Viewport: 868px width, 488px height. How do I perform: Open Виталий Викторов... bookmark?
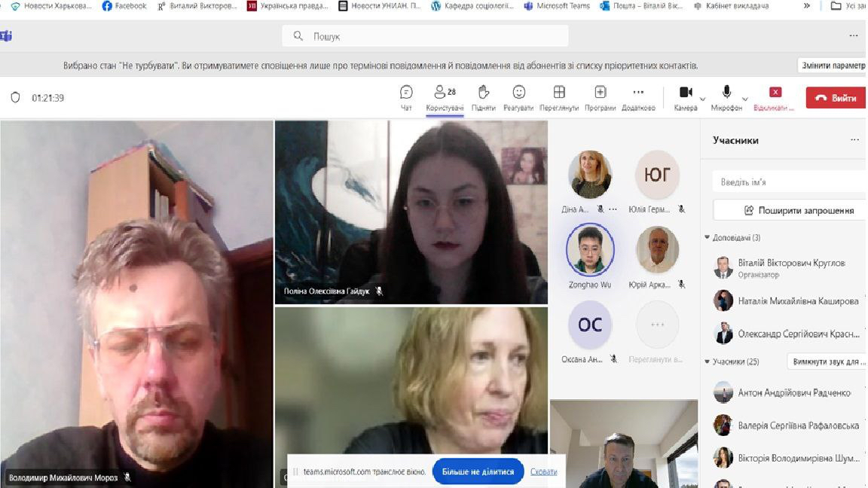pos(197,5)
